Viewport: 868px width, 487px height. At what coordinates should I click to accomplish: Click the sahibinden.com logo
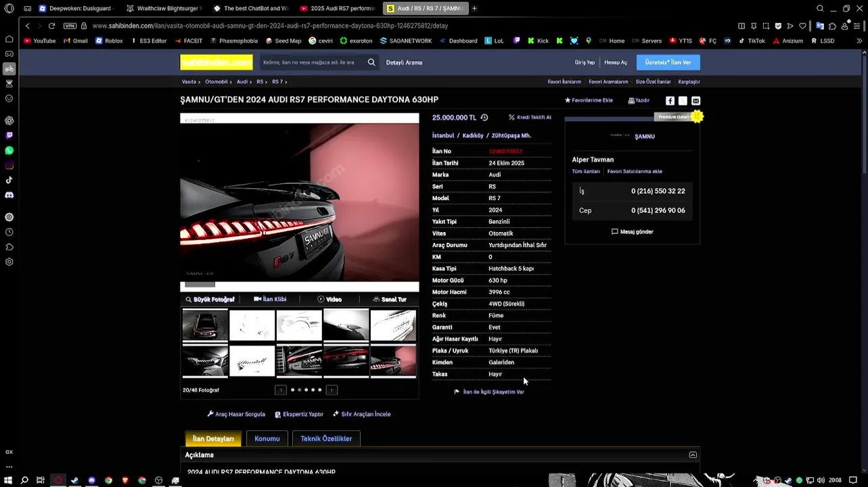(x=216, y=62)
